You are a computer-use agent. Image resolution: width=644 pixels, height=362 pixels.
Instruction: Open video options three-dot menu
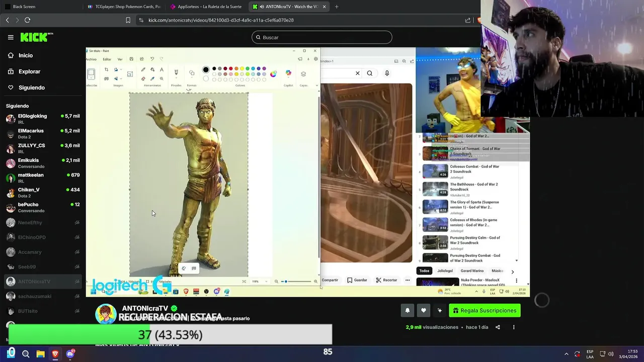click(514, 327)
